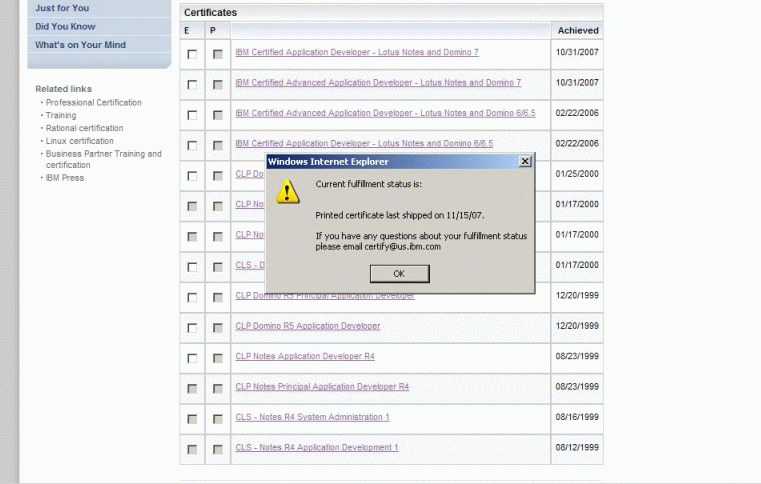
Task: Open IBM Certified Advanced Application Developer Domino 7 link
Action: point(378,83)
